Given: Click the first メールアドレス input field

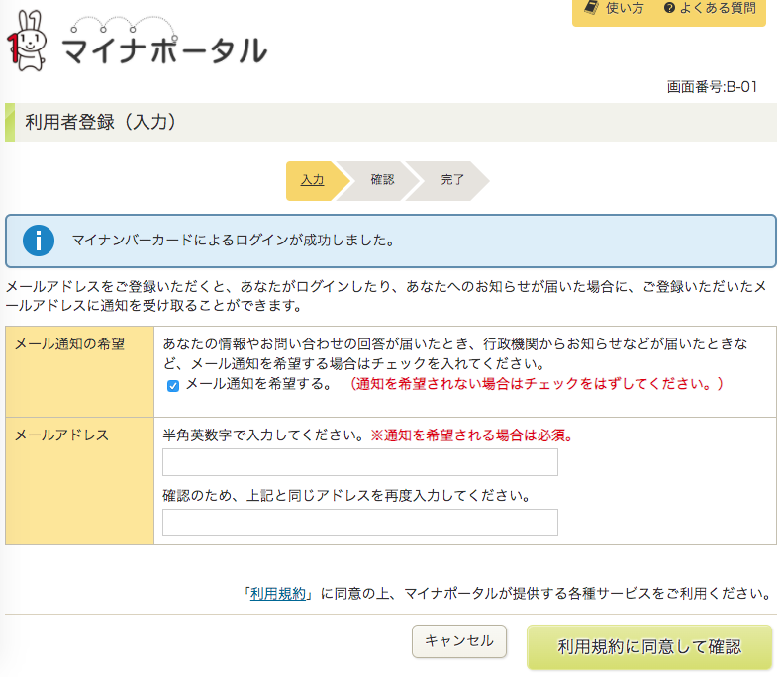Looking at the screenshot, I should [360, 462].
